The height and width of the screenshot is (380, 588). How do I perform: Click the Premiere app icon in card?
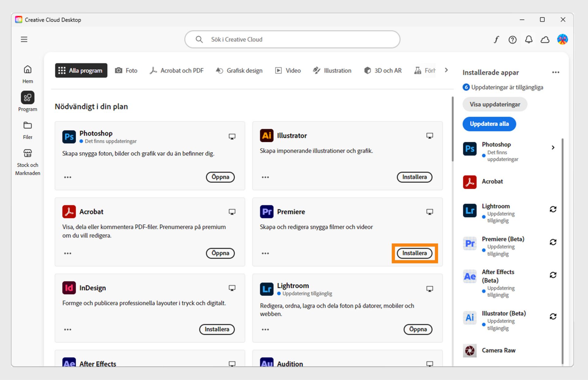(267, 211)
